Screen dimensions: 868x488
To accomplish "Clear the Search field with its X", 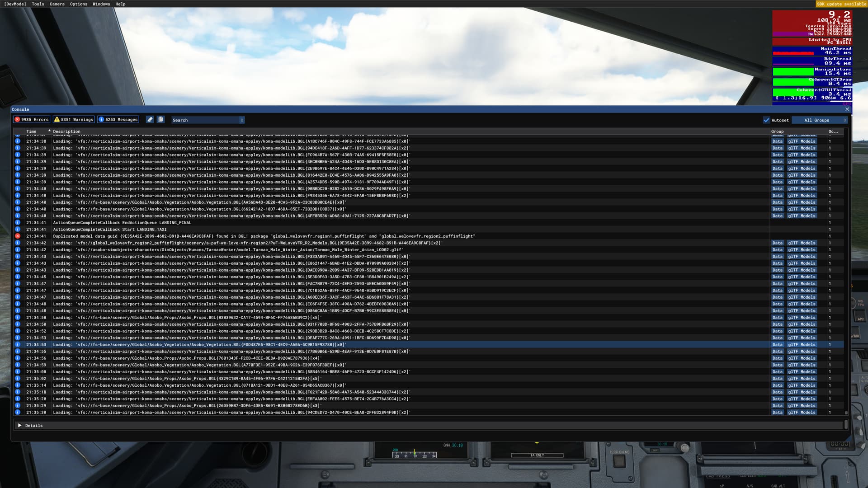I will pyautogui.click(x=242, y=120).
